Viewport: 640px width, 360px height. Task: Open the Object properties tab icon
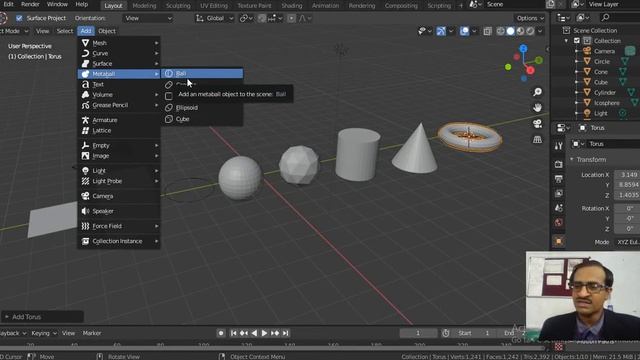pyautogui.click(x=559, y=241)
